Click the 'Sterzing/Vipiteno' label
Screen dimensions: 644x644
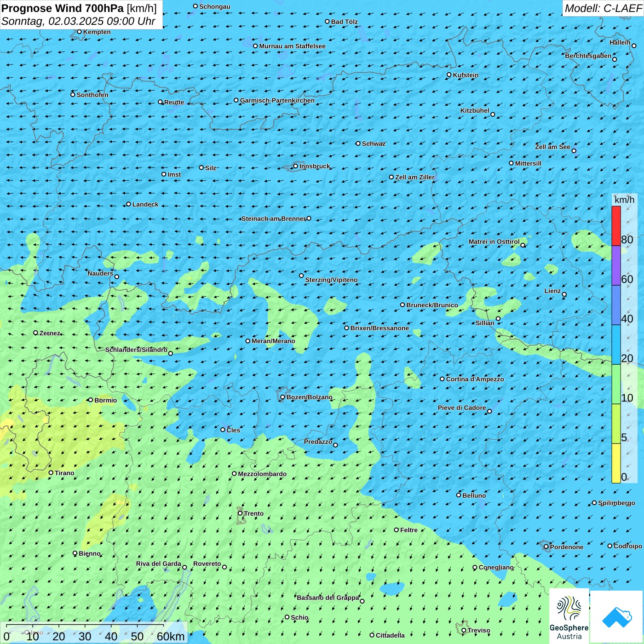click(331, 280)
